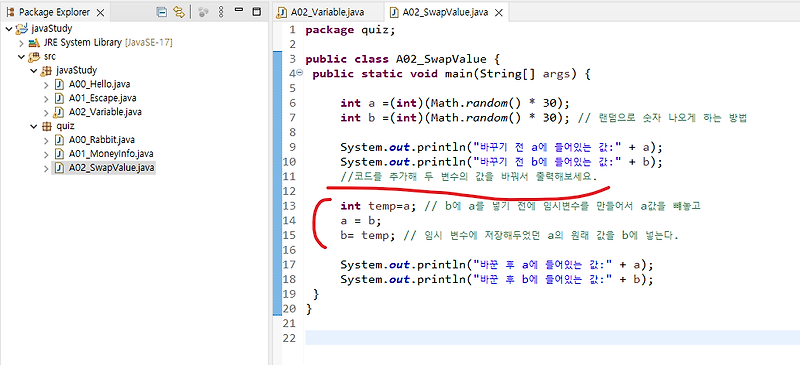Click line number 12 in the gutter
The height and width of the screenshot is (365, 800).
click(289, 191)
